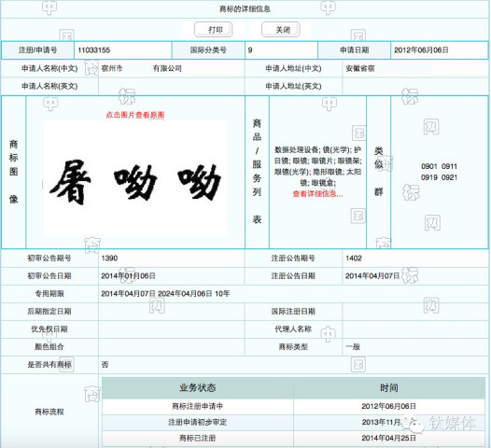Select date 2014年04月25日 in status table
Screen dimensions: 491x448
[388, 438]
